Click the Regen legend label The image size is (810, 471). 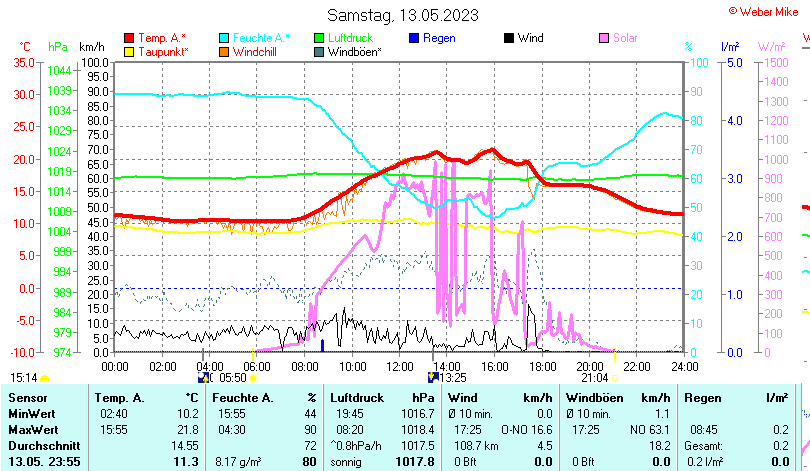pos(439,38)
